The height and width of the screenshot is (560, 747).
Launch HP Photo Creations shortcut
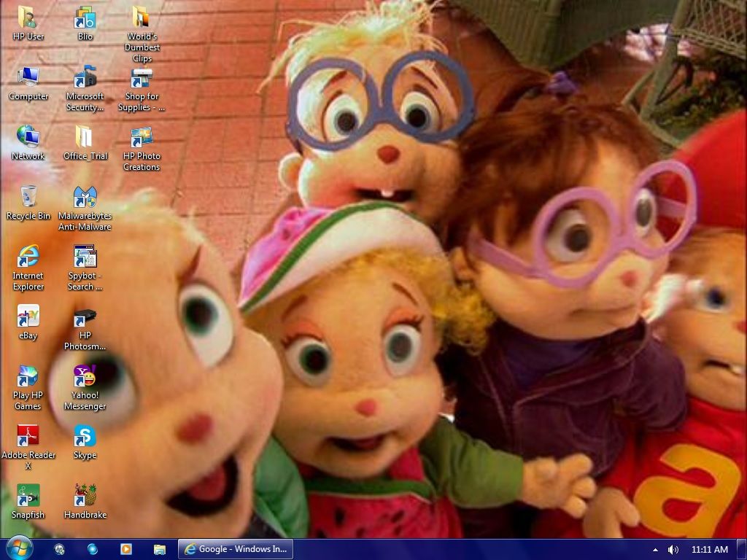coord(142,149)
